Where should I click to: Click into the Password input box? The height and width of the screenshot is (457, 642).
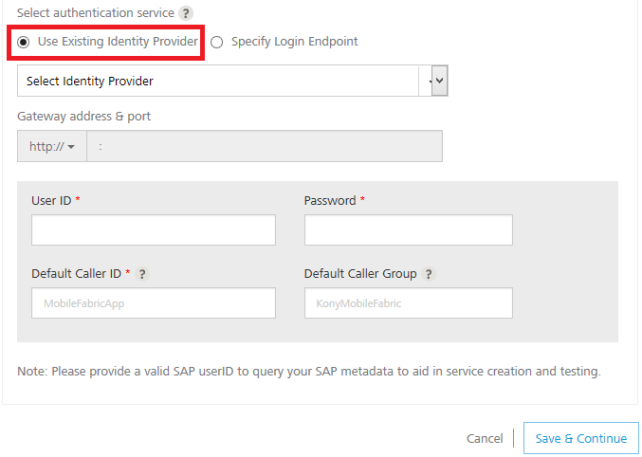coord(408,230)
